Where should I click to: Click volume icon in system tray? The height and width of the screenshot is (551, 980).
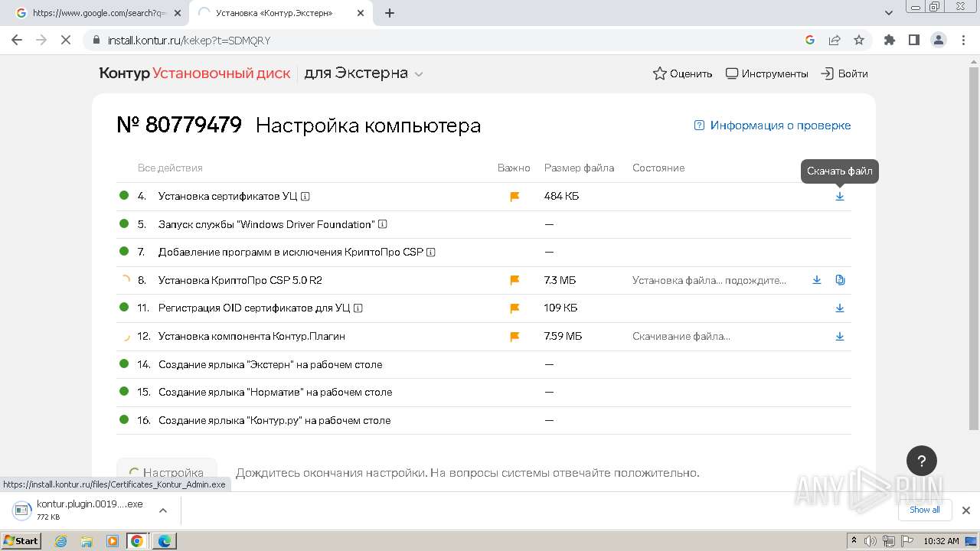(x=871, y=541)
